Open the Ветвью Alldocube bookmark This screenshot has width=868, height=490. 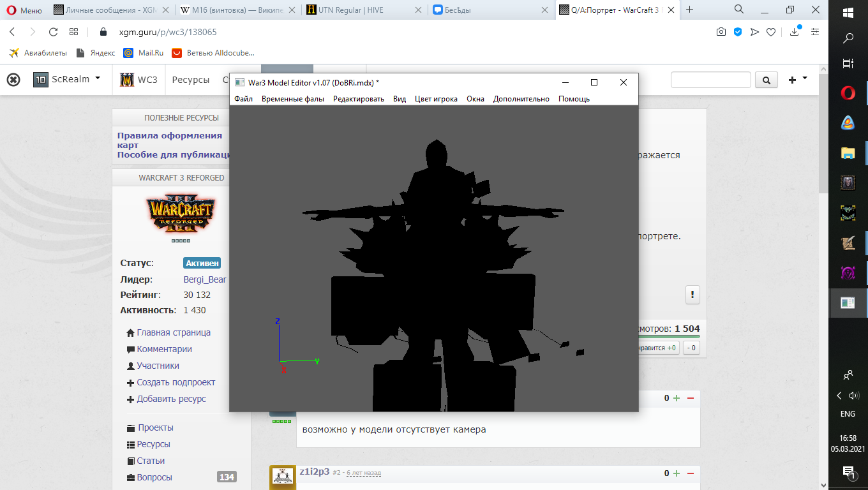[x=213, y=53]
